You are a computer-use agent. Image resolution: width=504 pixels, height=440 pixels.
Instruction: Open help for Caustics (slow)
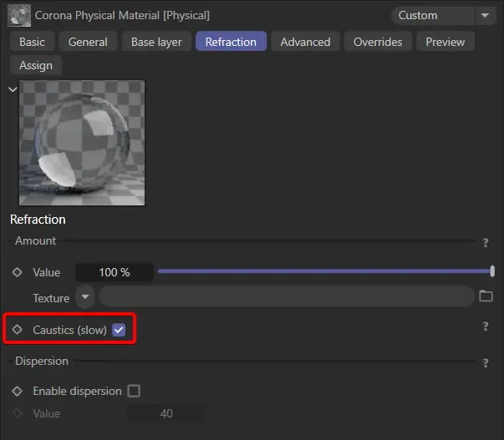point(486,326)
